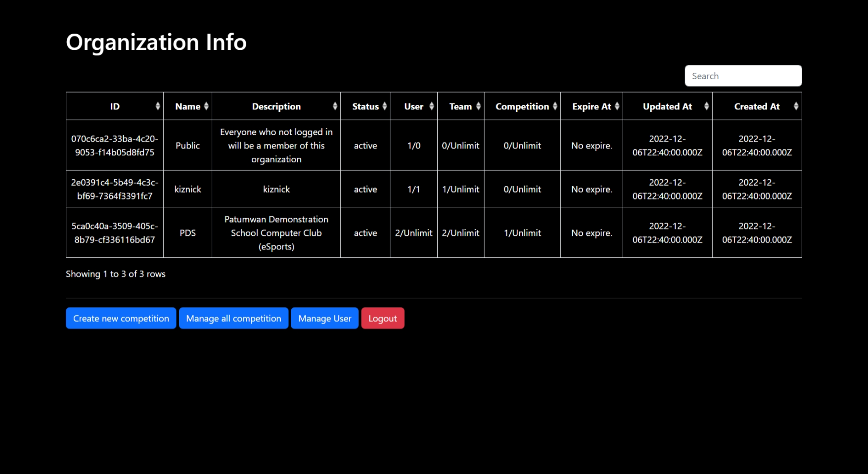This screenshot has width=868, height=474.
Task: Sort table by Description using arrows icon
Action: pos(335,106)
